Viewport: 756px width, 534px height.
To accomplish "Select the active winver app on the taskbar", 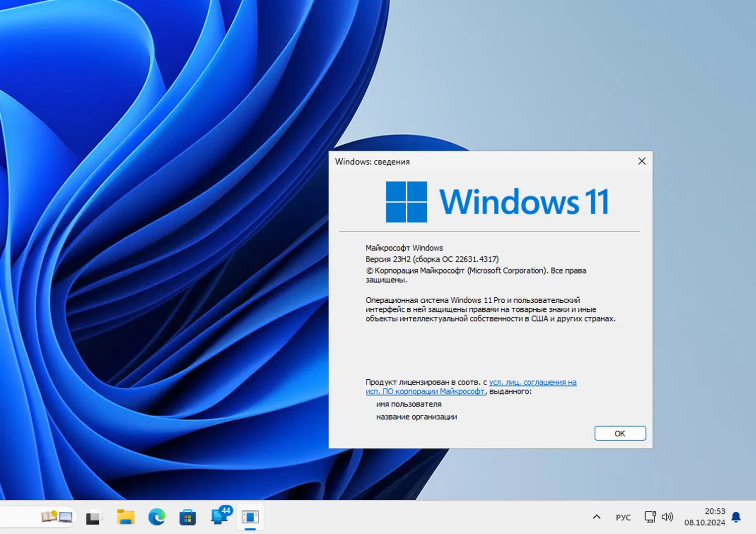I will [250, 517].
